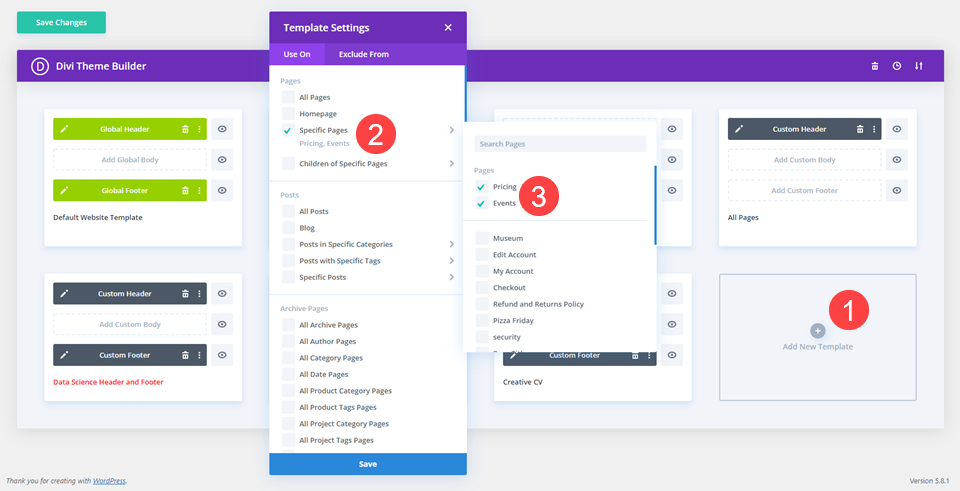Click the Search Pages field

(560, 144)
